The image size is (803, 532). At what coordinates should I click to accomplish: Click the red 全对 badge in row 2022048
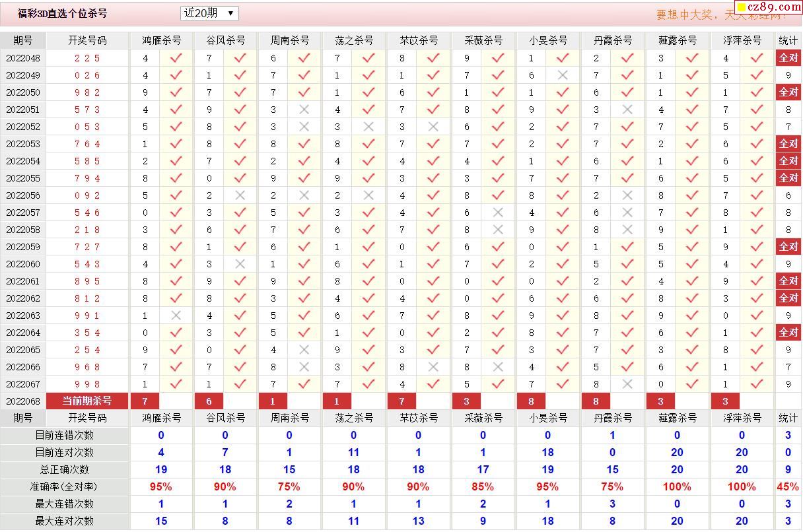click(x=788, y=58)
